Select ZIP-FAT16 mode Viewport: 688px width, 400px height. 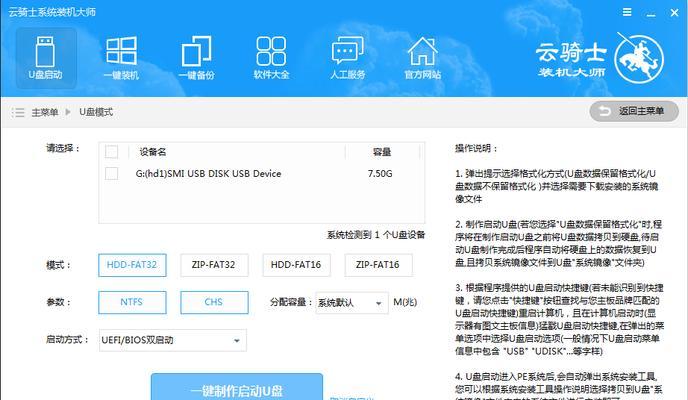[x=378, y=265]
